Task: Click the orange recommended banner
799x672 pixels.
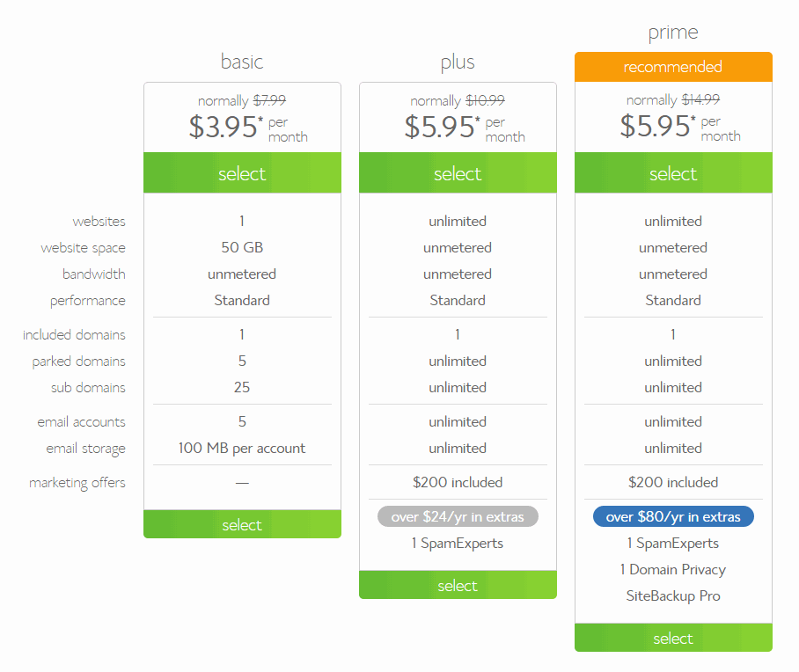Action: (673, 67)
